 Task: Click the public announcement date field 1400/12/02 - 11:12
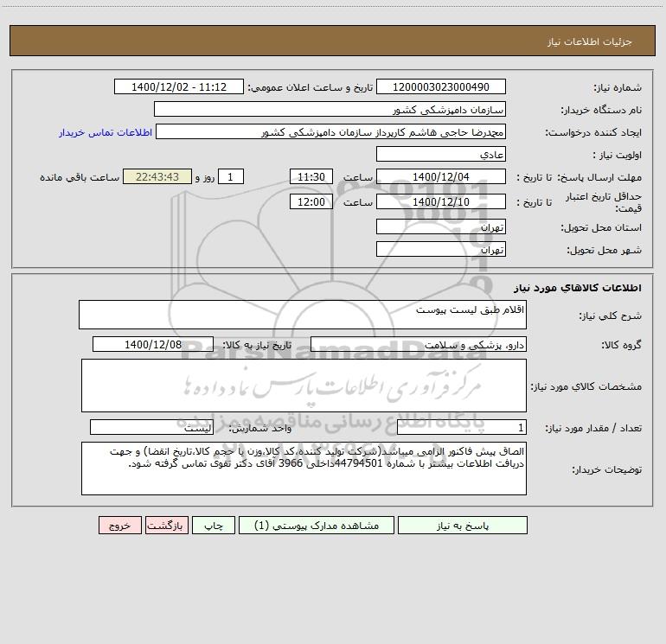(179, 86)
